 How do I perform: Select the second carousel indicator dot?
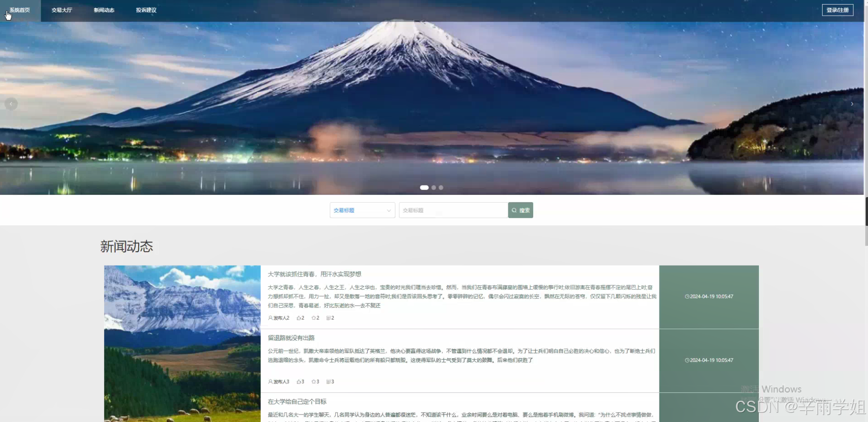coord(434,187)
